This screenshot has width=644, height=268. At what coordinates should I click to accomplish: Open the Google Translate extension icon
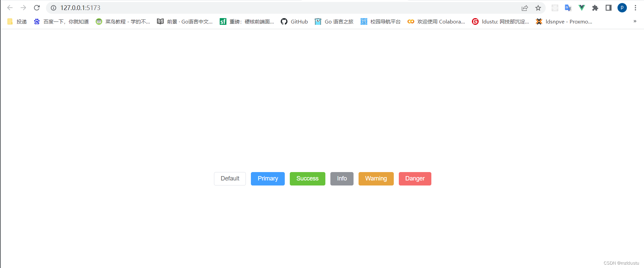[x=568, y=8]
